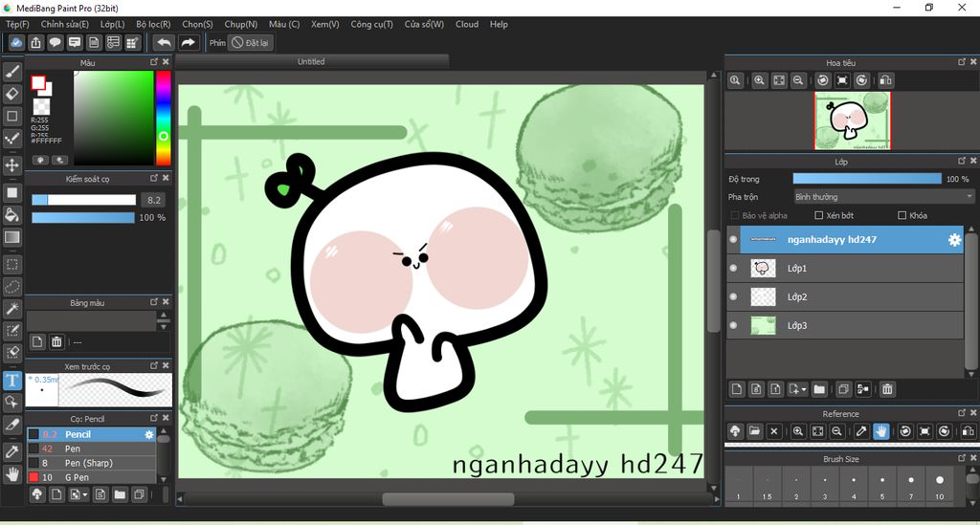The height and width of the screenshot is (525, 980).
Task: Pick brush size 10 preset
Action: [940, 487]
